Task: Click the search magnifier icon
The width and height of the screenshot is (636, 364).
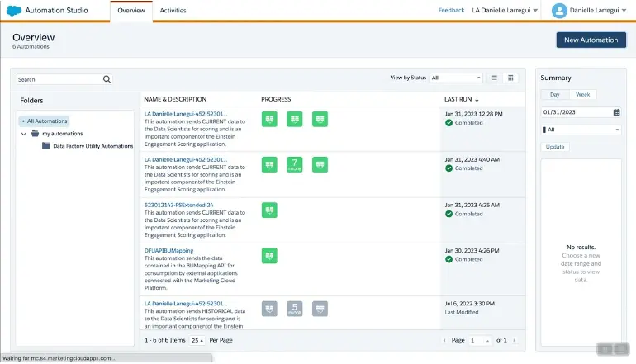Action: (107, 79)
